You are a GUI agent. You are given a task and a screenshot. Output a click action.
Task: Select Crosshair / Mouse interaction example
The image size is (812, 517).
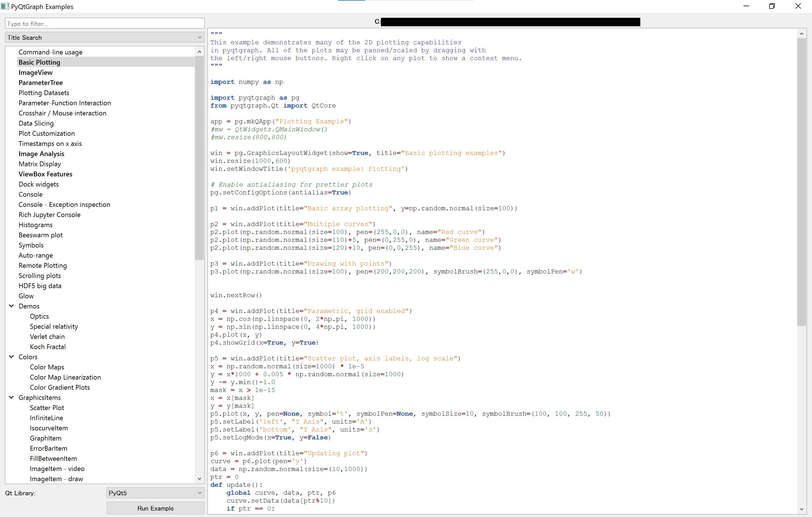click(62, 113)
